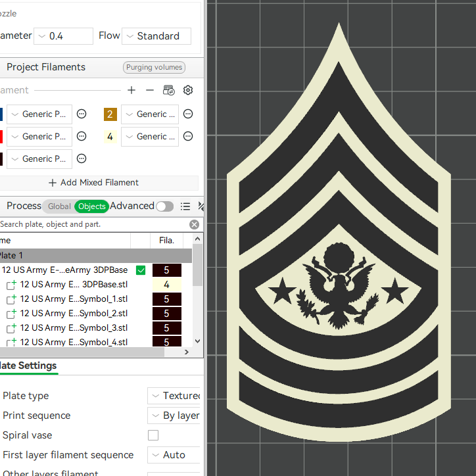Open first Generic P... filament dropdown

[39, 114]
